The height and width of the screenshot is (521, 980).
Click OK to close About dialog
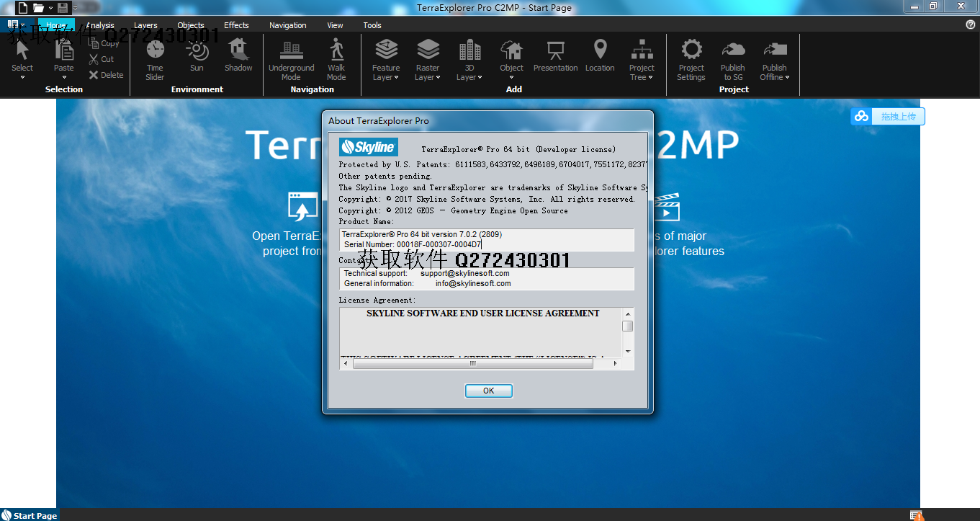point(489,391)
